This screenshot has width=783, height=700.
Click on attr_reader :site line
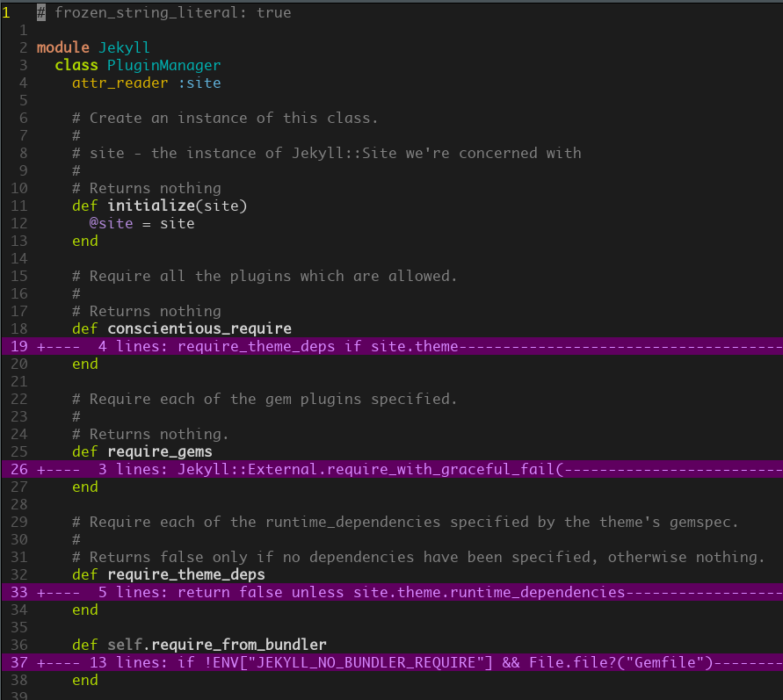pyautogui.click(x=146, y=83)
